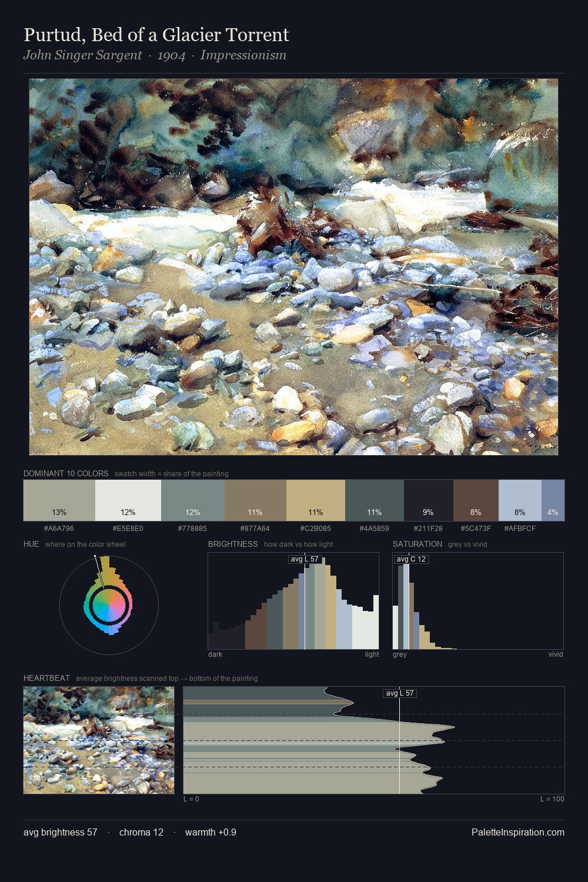Click the 'grey' saturation axis label

(400, 654)
